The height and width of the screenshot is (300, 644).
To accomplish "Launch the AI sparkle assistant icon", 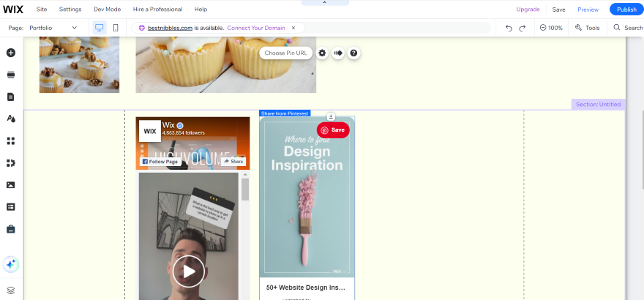I will pyautogui.click(x=11, y=264).
